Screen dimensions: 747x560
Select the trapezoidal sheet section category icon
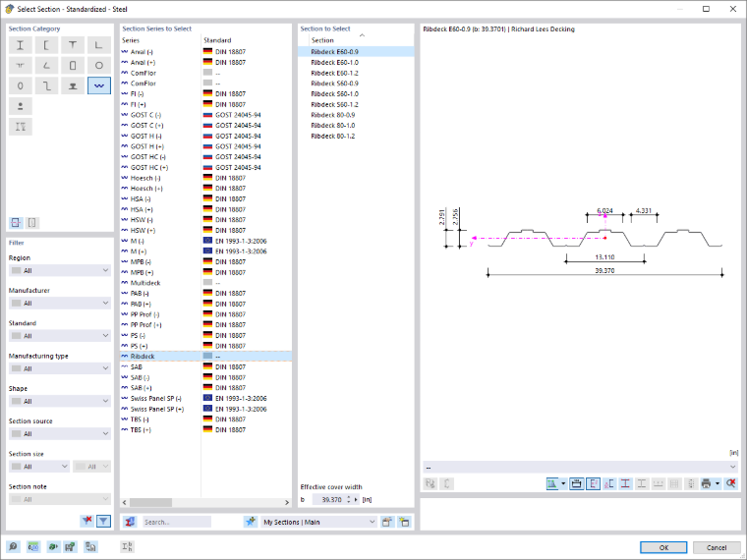pos(98,86)
